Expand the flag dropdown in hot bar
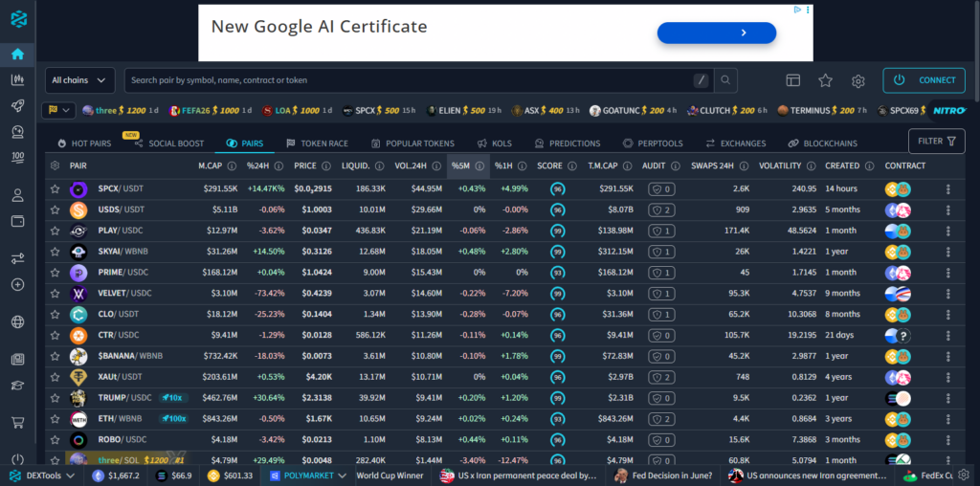Viewport: 980px width, 486px height. (58, 110)
